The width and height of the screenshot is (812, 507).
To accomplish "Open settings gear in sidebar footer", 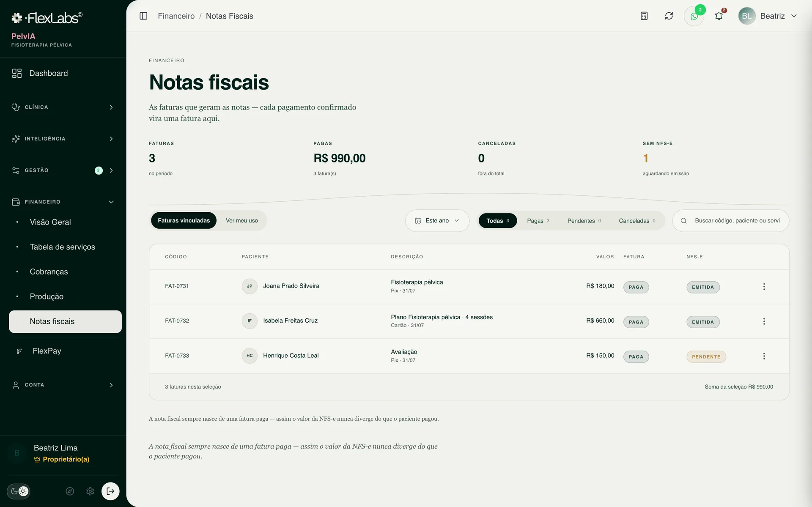I will pos(90,491).
